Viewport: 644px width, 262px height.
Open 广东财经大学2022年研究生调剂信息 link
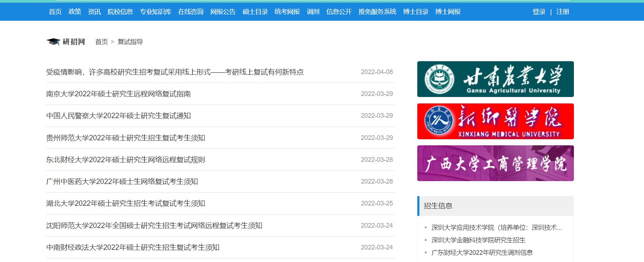pyautogui.click(x=482, y=253)
